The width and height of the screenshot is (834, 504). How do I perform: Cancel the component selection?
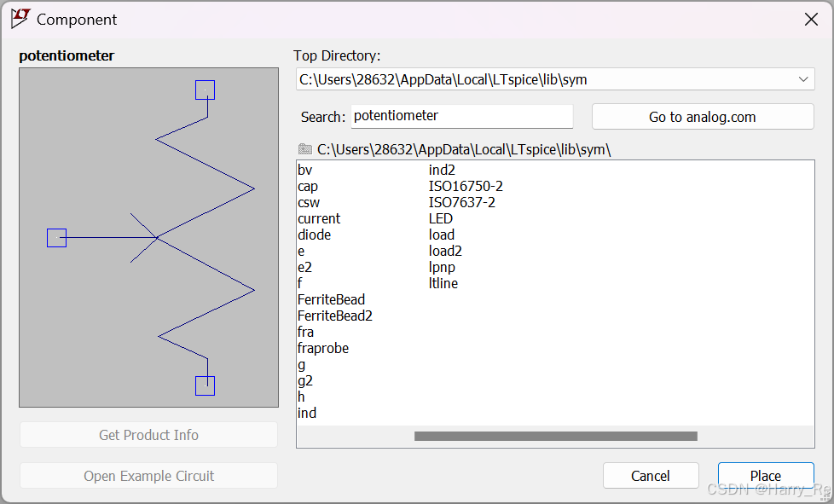(651, 475)
